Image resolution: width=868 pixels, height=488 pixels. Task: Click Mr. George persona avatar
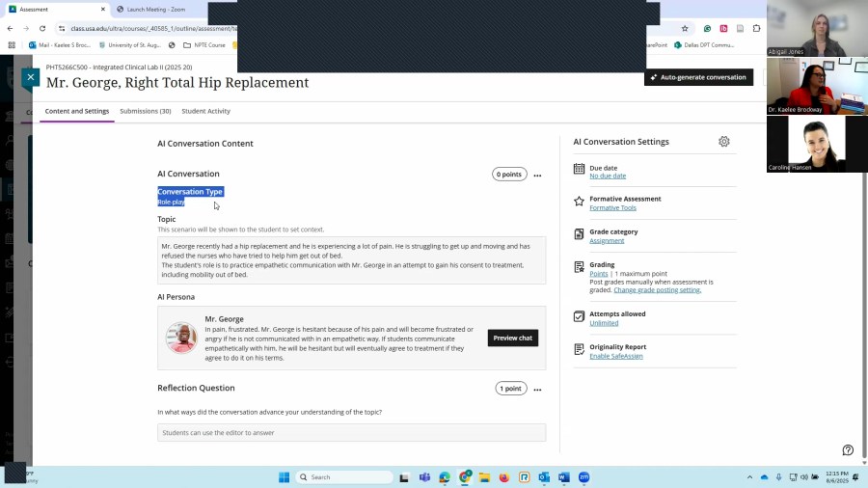tap(181, 338)
